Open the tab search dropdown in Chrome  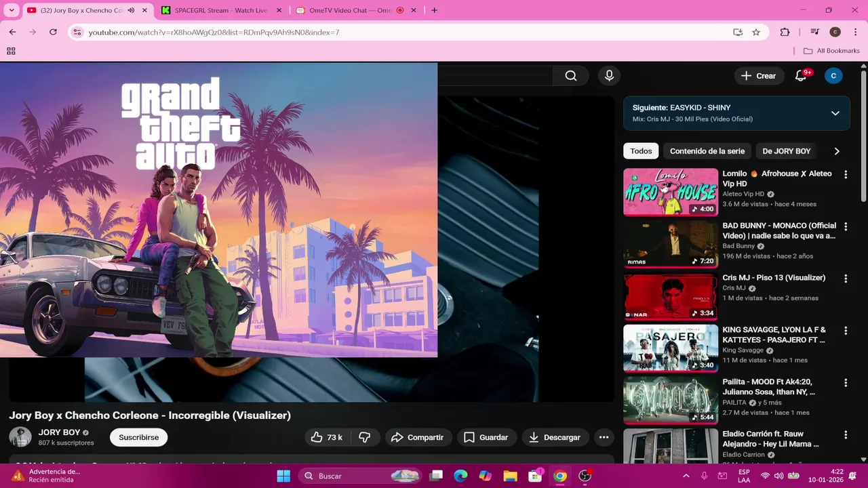[12, 10]
